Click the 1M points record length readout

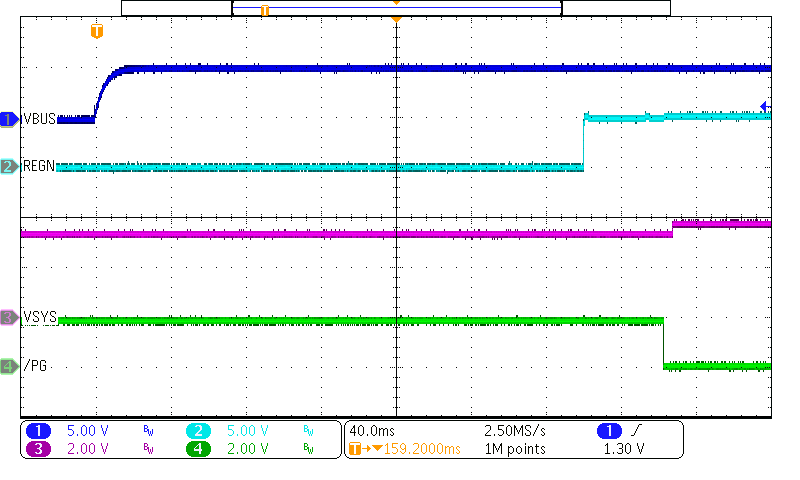514,449
